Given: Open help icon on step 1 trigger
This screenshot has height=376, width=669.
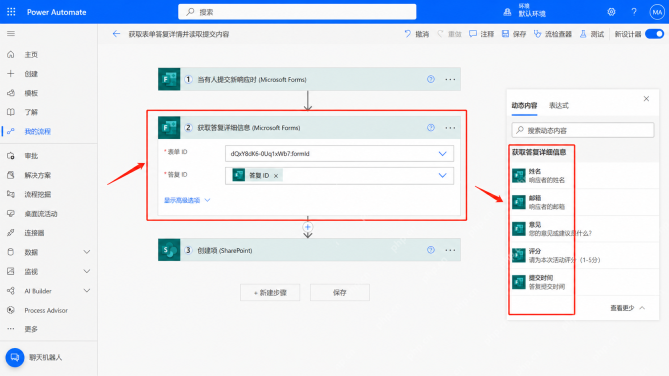Looking at the screenshot, I should pos(431,79).
